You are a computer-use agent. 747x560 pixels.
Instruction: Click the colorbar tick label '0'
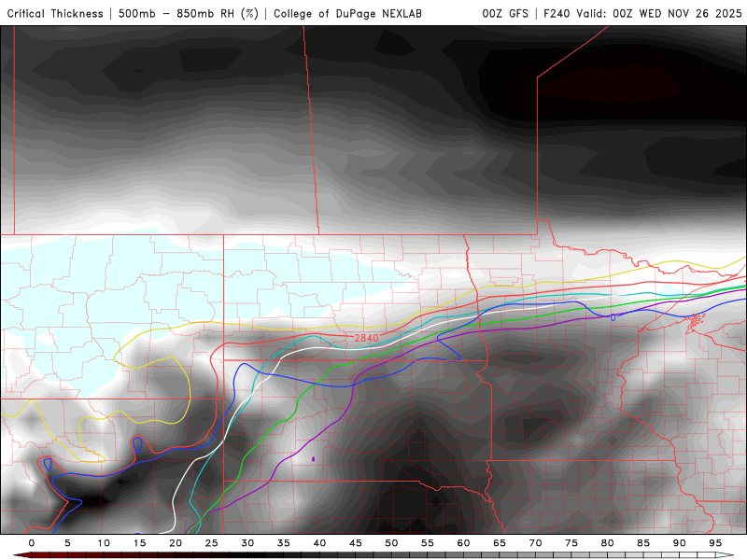(x=32, y=543)
